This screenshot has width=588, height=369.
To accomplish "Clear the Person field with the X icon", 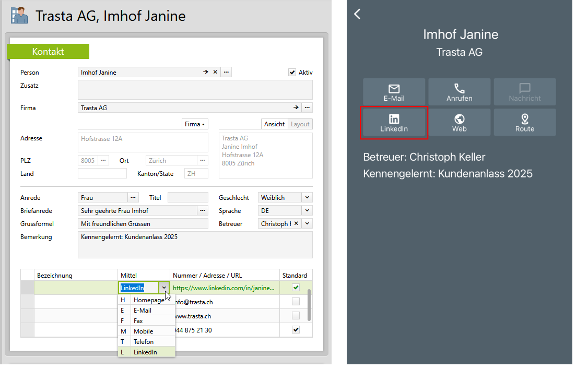I will click(215, 72).
